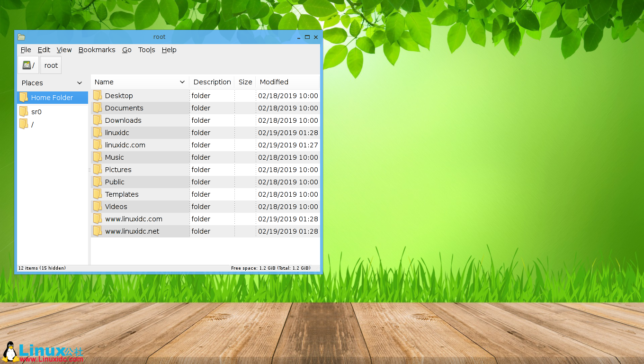Click the window folder icon in title bar

tap(21, 37)
